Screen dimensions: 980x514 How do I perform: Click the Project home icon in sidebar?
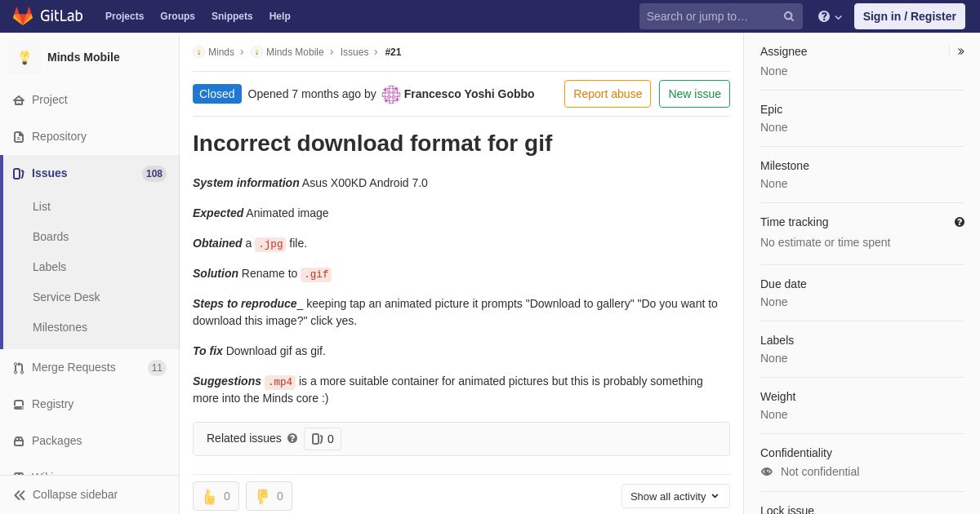tap(19, 100)
